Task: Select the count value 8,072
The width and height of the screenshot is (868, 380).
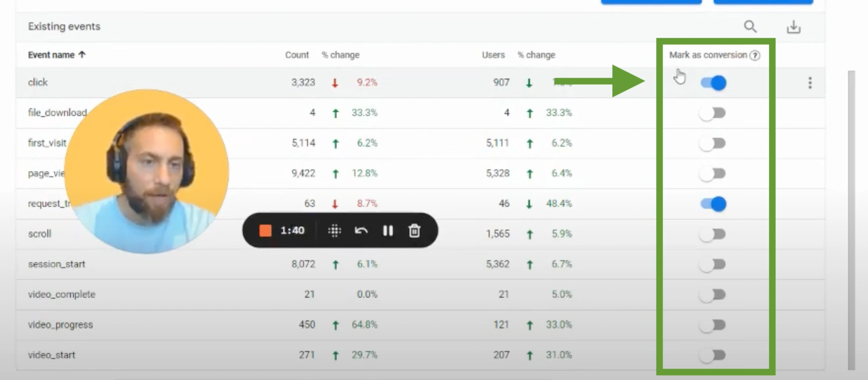Action: (x=303, y=264)
